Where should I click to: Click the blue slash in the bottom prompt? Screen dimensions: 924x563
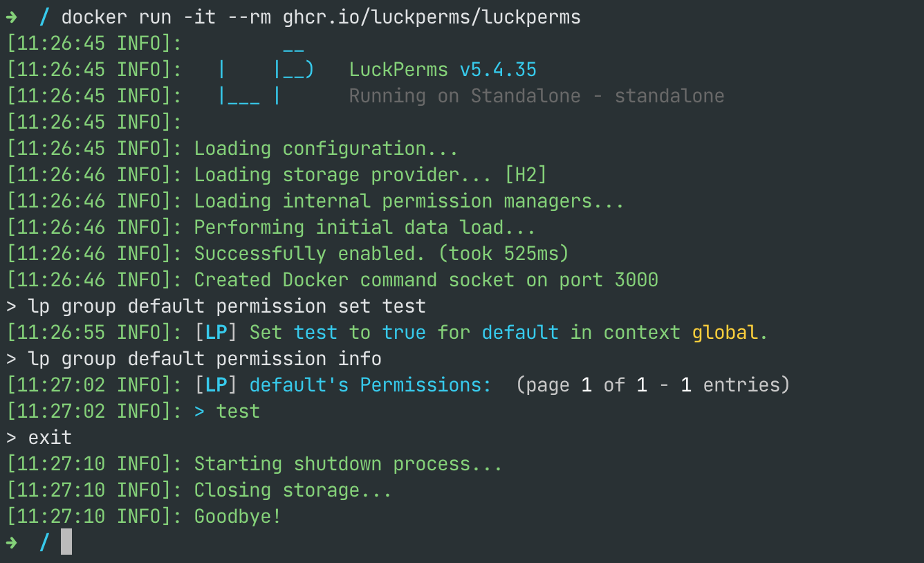44,543
